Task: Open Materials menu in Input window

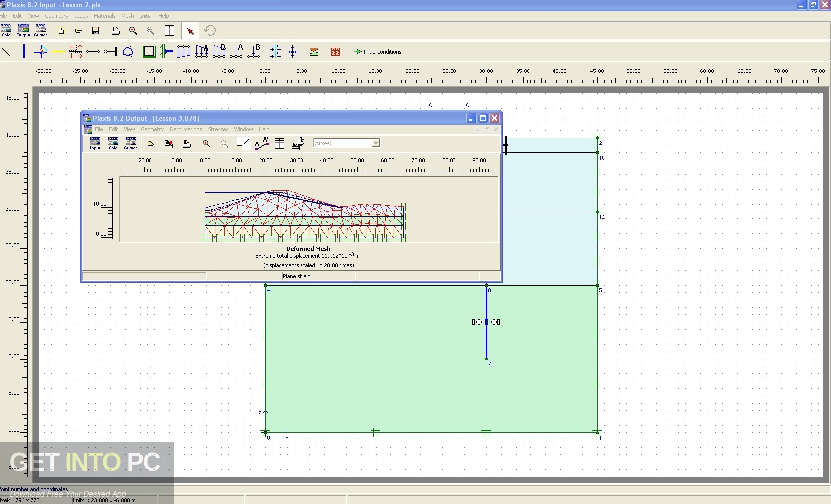Action: coord(104,16)
